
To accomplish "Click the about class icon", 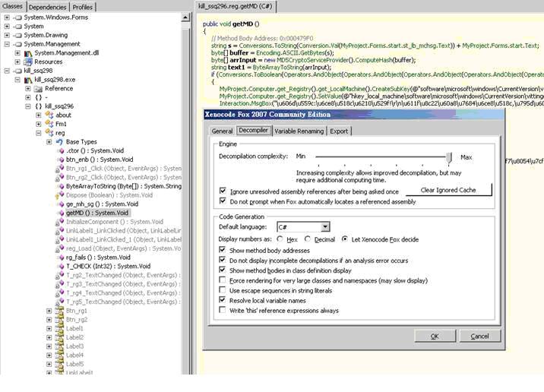I will pyautogui.click(x=49, y=115).
